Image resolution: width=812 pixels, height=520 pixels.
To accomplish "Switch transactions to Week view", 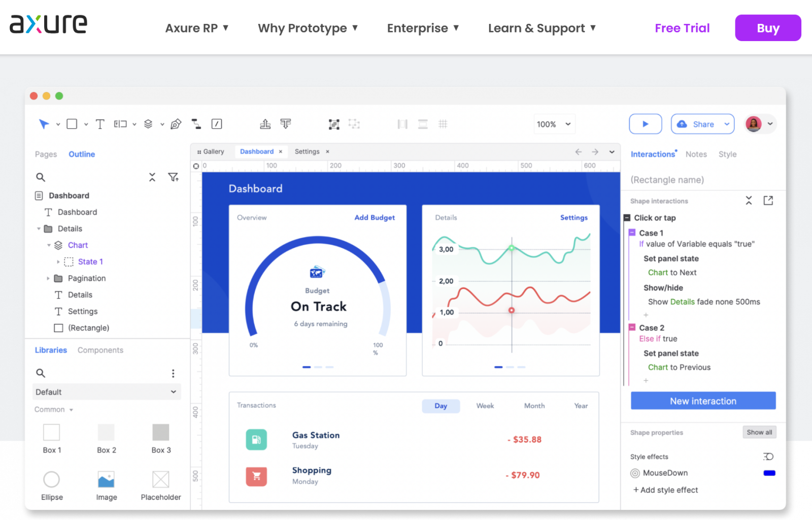I will [x=485, y=406].
